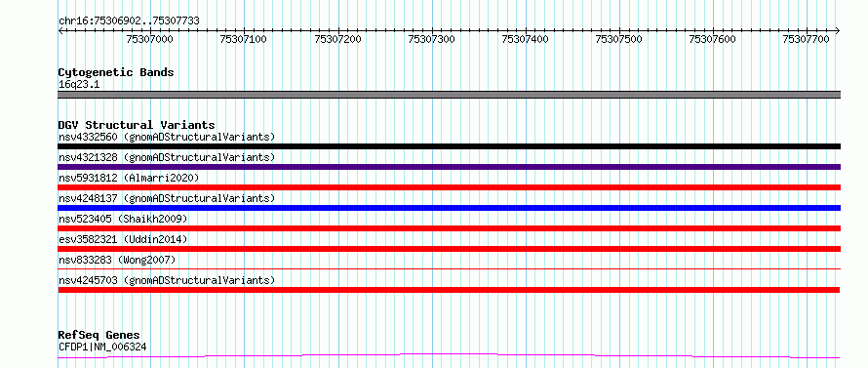
Task: Click the red nsv5931812 variant bar
Action: coord(449,187)
